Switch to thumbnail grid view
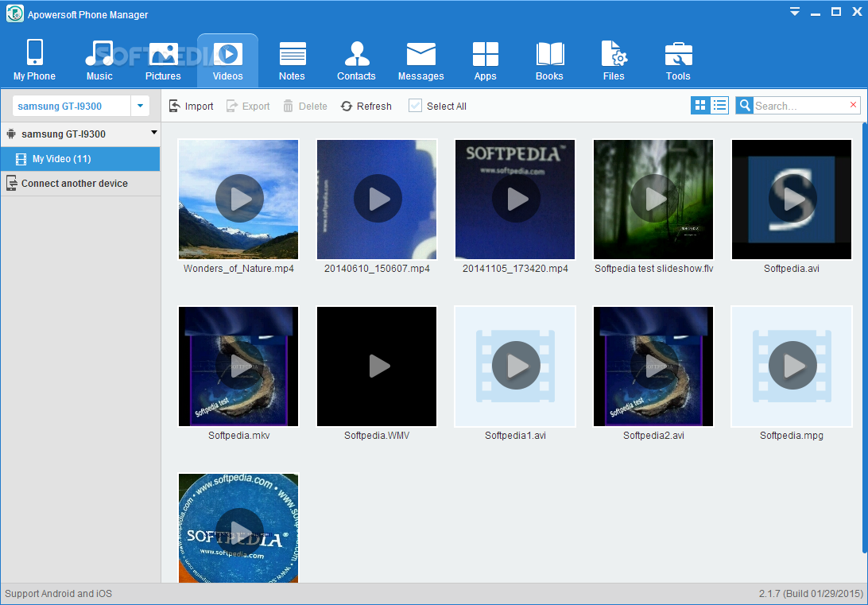 tap(699, 105)
